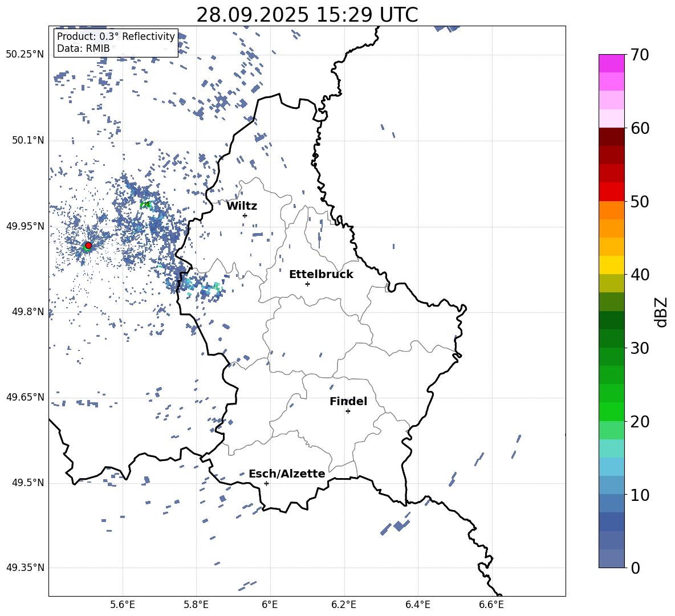
Task: Click the 49.95°N latitude label
Action: click(25, 226)
